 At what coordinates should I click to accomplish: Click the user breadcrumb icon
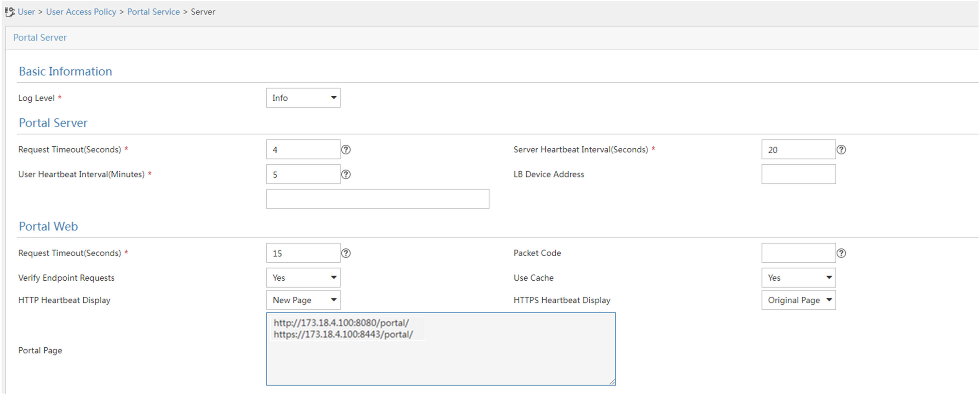10,12
